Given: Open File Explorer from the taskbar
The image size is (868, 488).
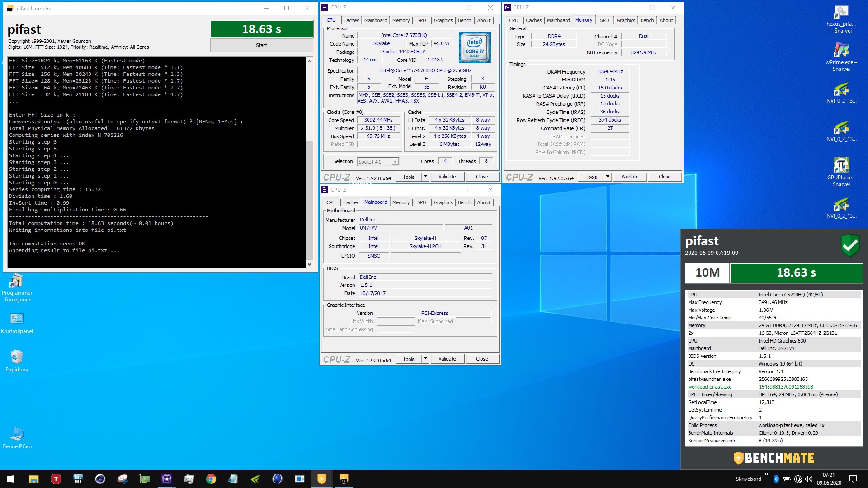Looking at the screenshot, I should pos(33,479).
